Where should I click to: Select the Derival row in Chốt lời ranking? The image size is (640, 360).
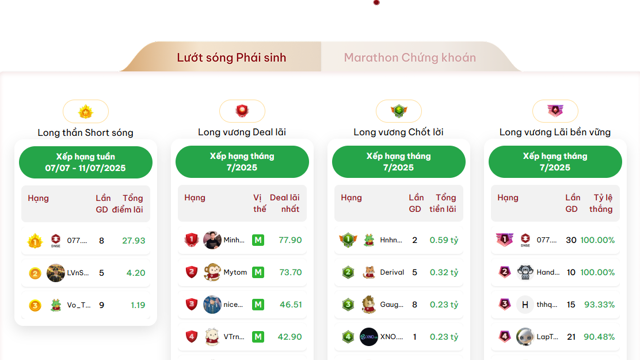[x=399, y=272]
